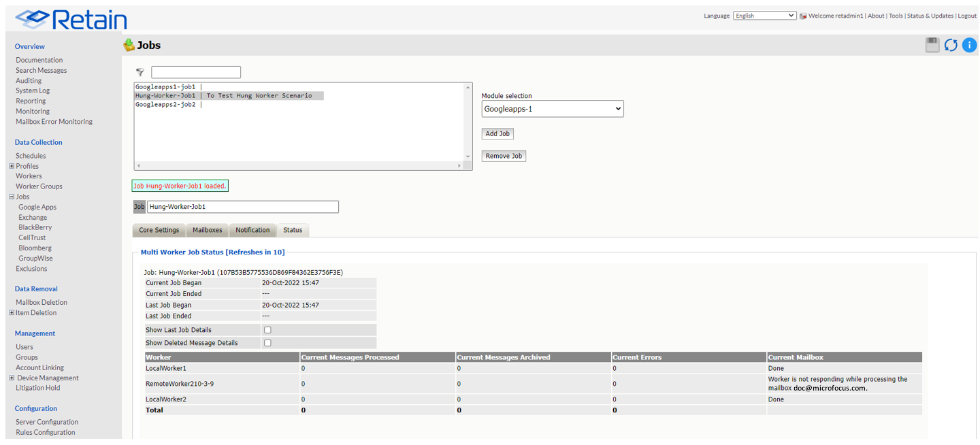980x445 pixels.
Task: Open the blue info icon
Action: coord(969,45)
